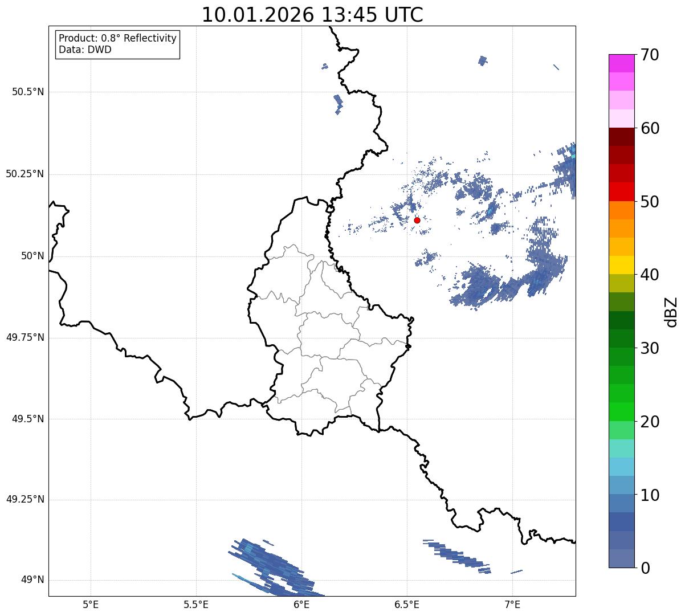Click the latitude label 49.5°N

(x=28, y=419)
